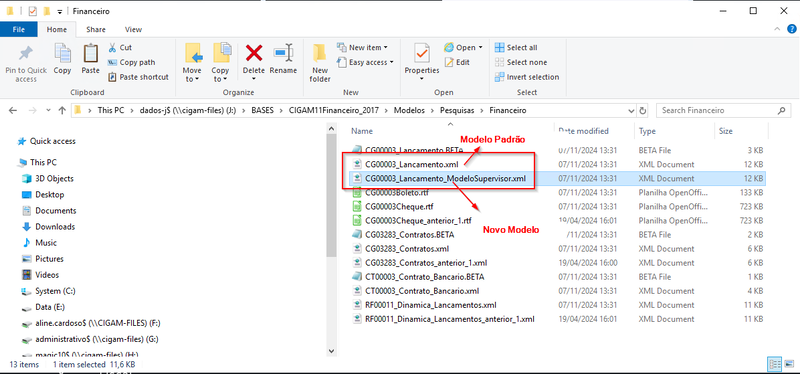The width and height of the screenshot is (800, 374).
Task: Switch to the Home tab
Action: point(57,30)
